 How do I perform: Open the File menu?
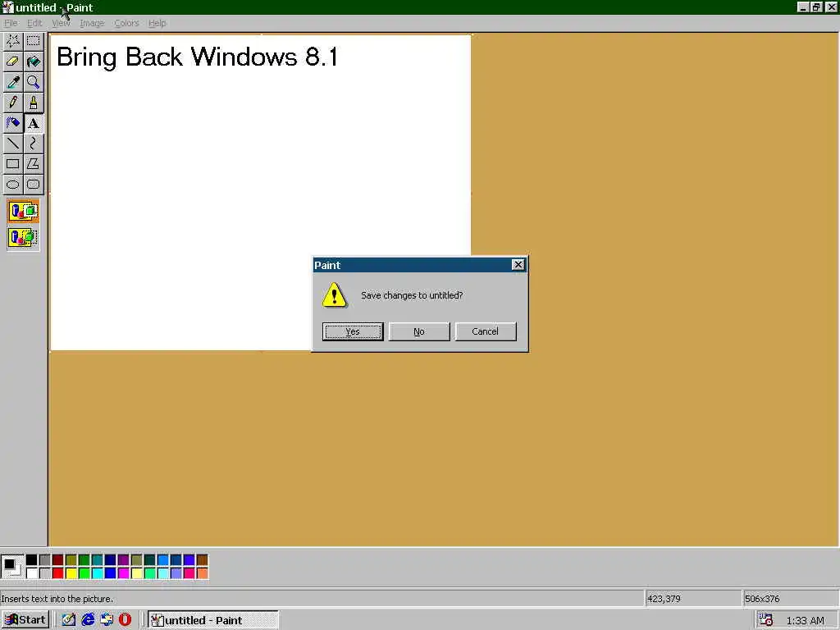11,23
